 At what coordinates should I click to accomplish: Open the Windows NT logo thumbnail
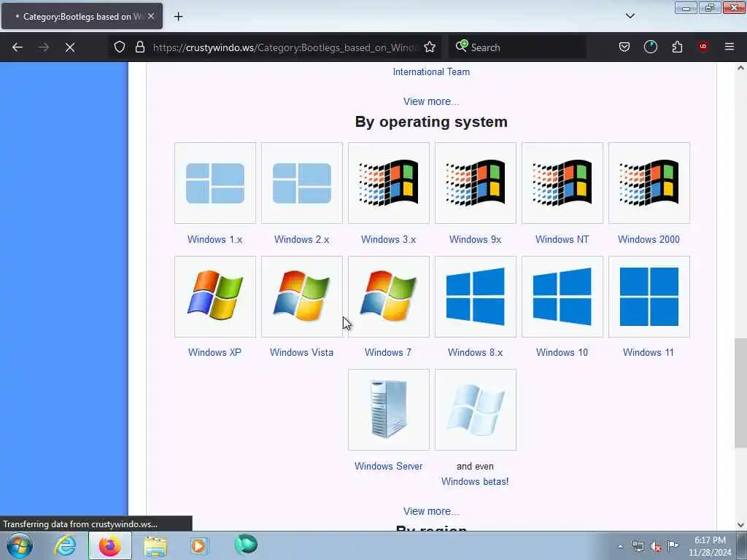(562, 183)
